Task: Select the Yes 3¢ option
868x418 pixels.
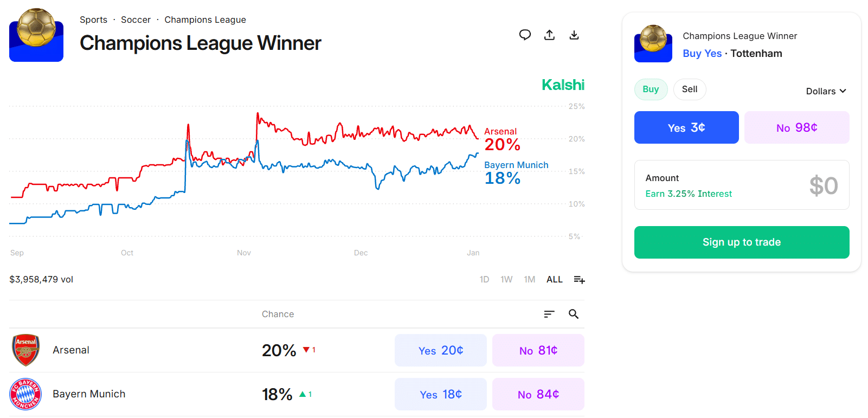Action: 686,127
